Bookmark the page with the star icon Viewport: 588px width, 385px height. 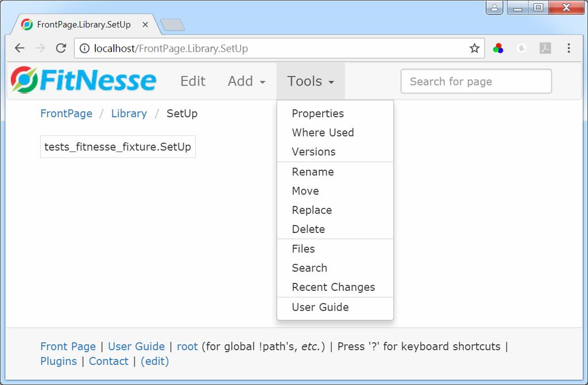(x=474, y=48)
